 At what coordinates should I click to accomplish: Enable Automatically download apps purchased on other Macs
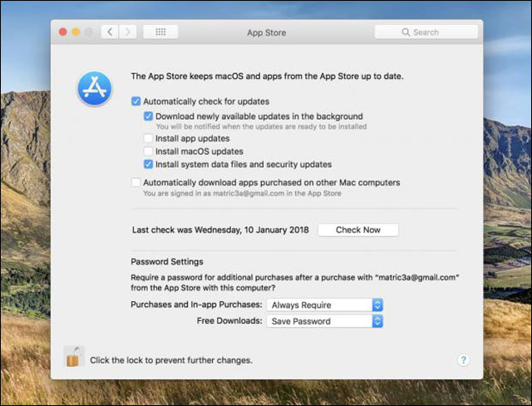coord(136,182)
